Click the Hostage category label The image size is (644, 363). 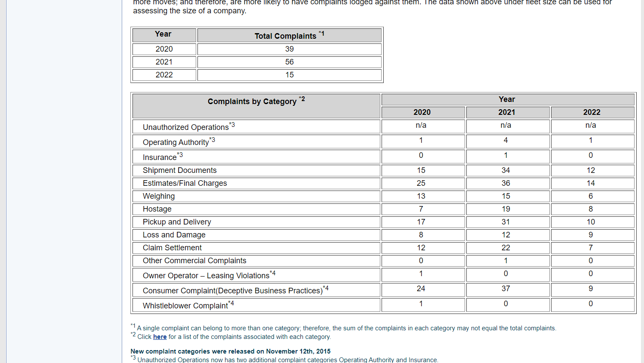(x=157, y=209)
